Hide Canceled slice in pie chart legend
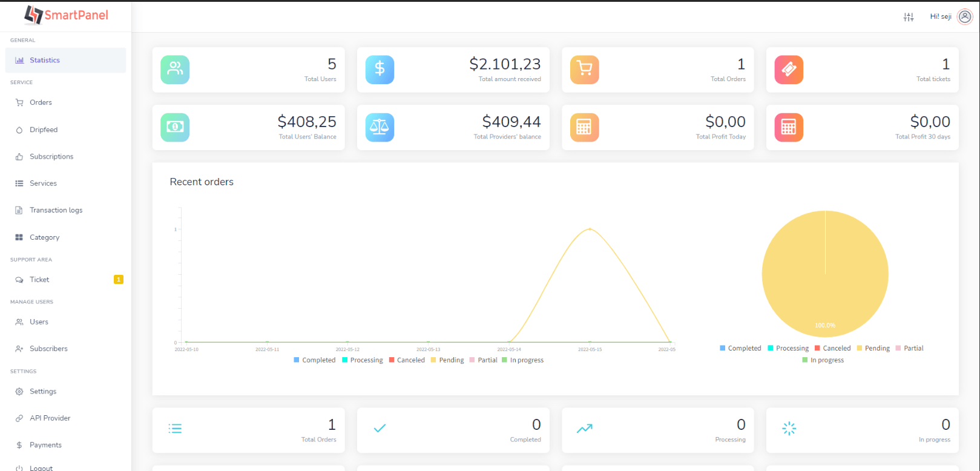 (832, 348)
